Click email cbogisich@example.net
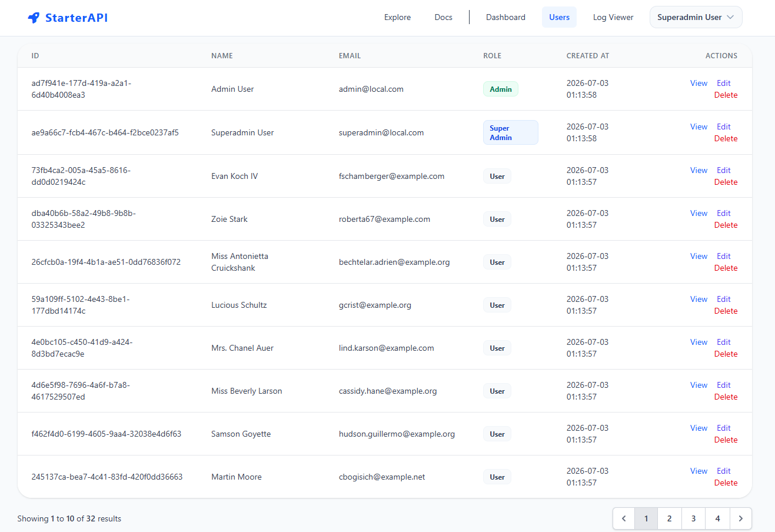 point(382,477)
